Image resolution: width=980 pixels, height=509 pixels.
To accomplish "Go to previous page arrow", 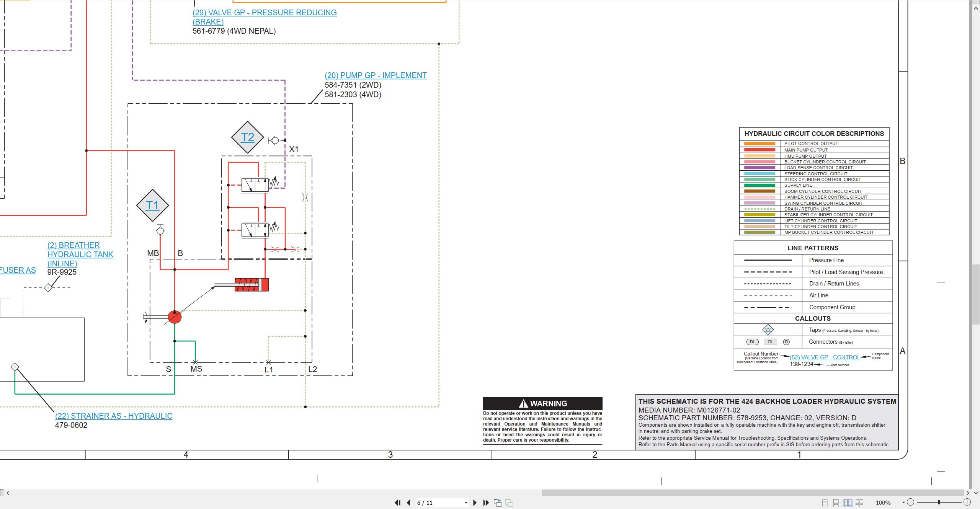I will tap(408, 502).
